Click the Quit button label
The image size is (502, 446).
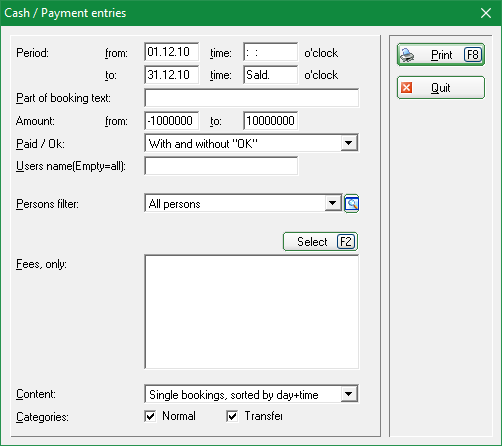(441, 88)
